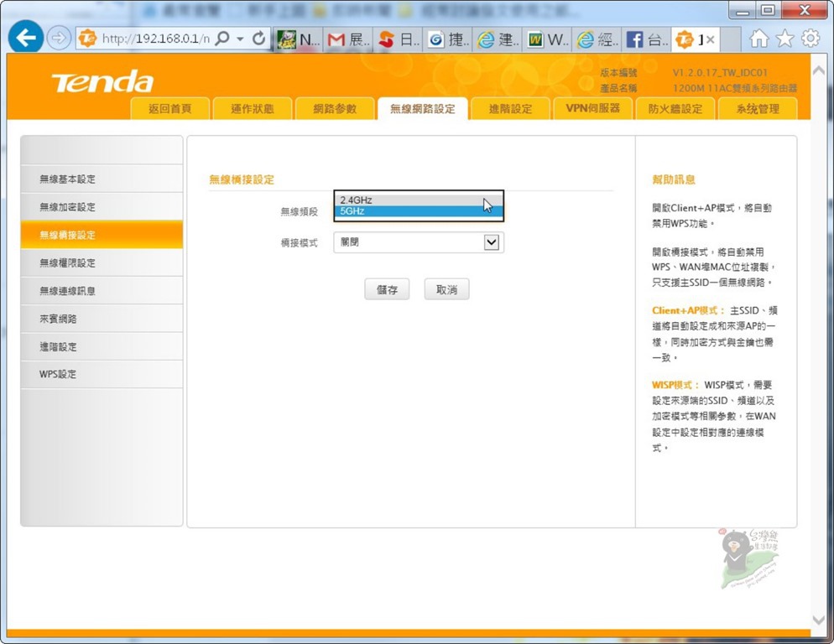The height and width of the screenshot is (644, 834).
Task: Switch to the Facebook browser tab
Action: tap(647, 39)
